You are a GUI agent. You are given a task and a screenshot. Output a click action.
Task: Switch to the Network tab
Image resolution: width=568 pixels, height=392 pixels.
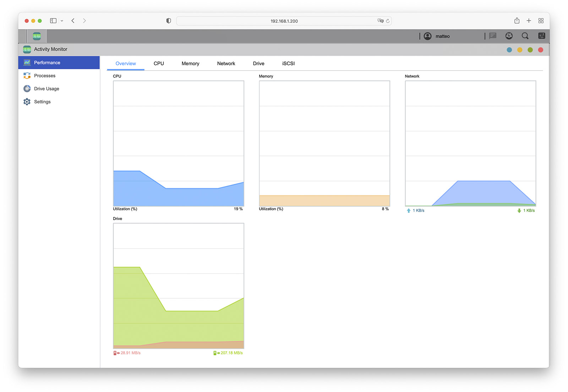click(226, 64)
